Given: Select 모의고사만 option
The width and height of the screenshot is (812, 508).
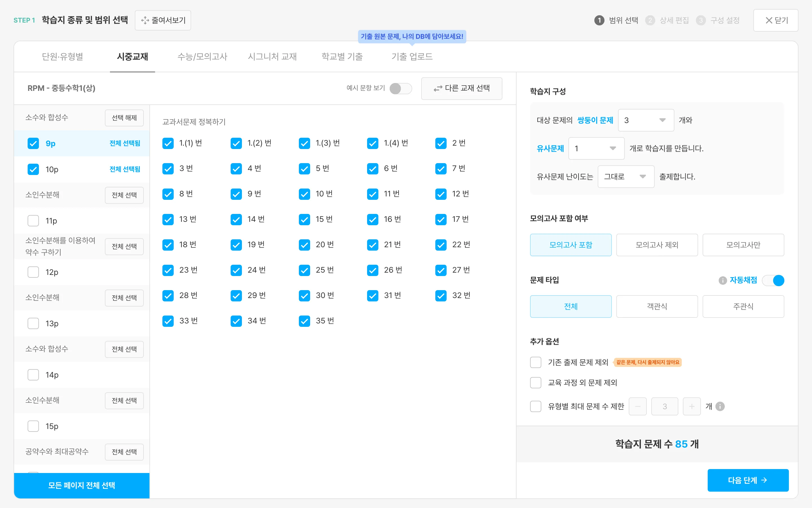Looking at the screenshot, I should click(x=743, y=245).
